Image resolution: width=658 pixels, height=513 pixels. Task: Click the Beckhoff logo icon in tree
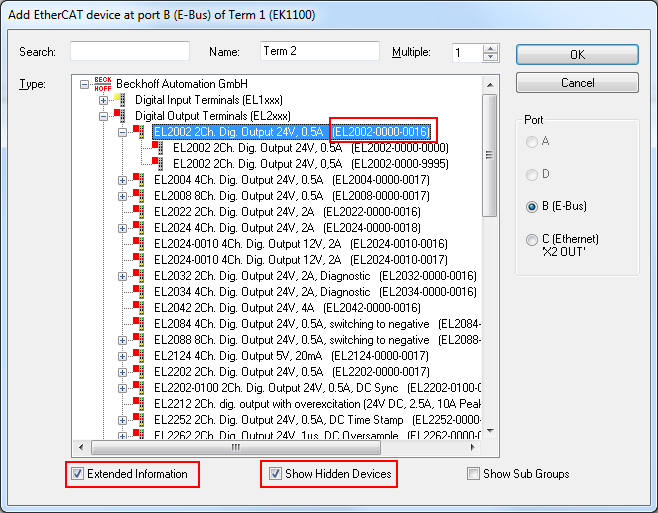[103, 84]
